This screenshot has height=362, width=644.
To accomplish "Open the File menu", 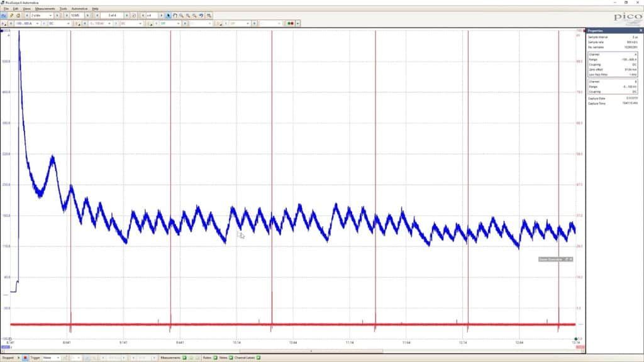I will click(x=6, y=8).
